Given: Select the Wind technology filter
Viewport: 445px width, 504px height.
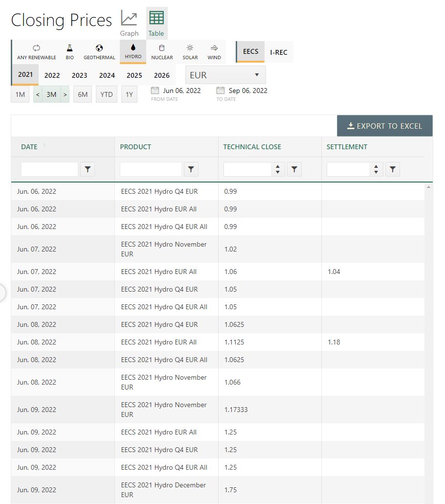Looking at the screenshot, I should (214, 52).
